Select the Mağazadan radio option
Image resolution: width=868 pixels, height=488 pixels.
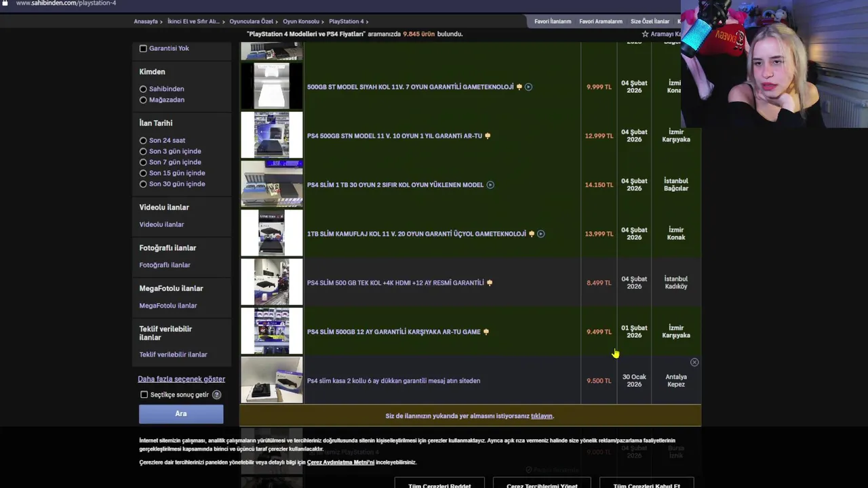tap(143, 100)
